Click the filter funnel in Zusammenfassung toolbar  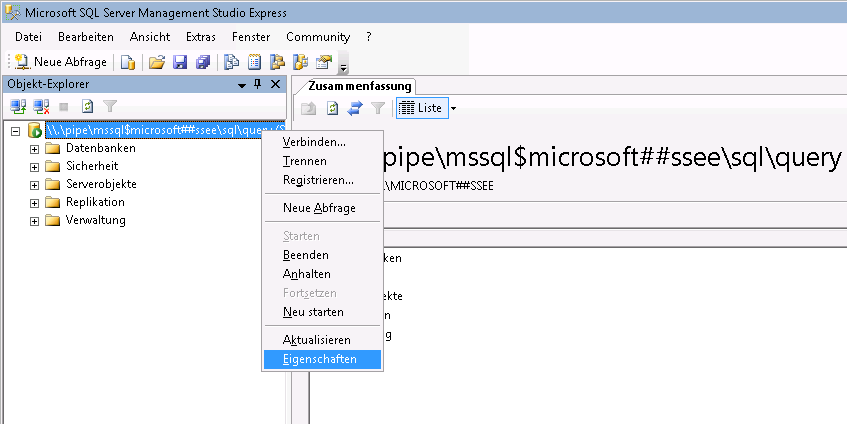tap(378, 109)
